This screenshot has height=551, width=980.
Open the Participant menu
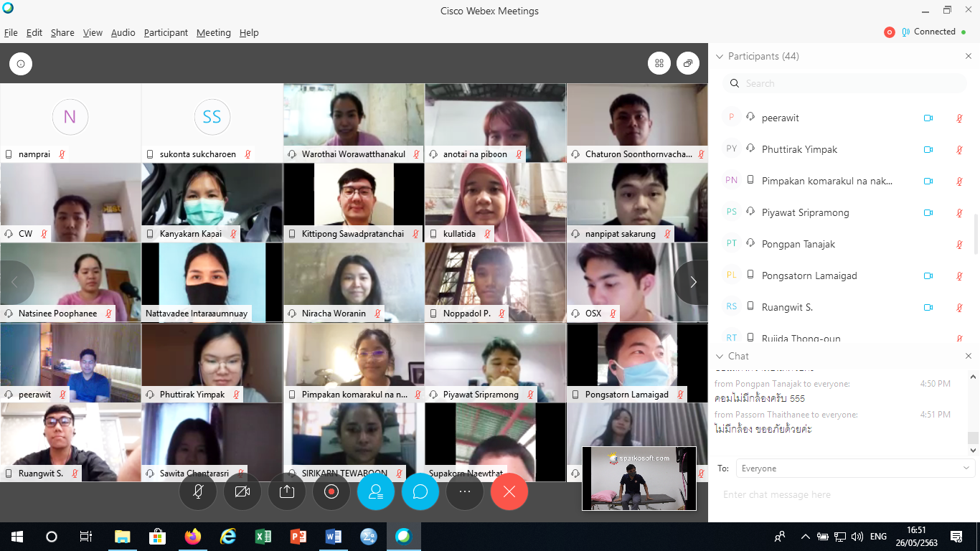click(x=166, y=33)
